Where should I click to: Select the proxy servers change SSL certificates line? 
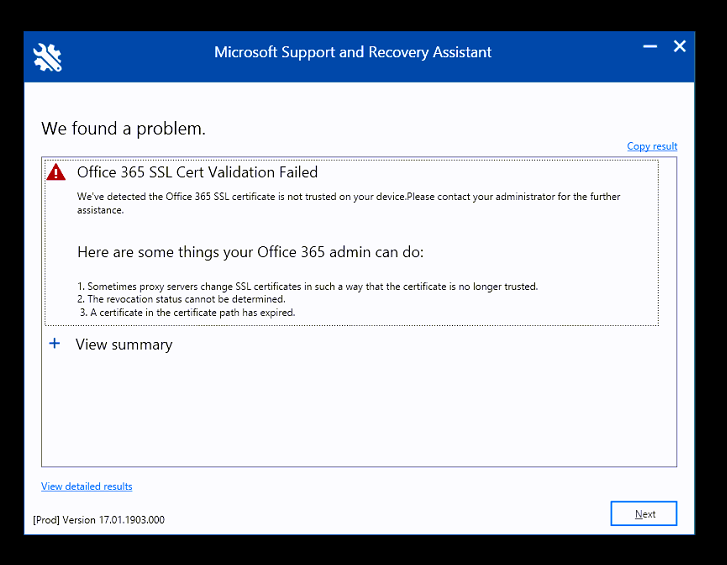click(307, 286)
